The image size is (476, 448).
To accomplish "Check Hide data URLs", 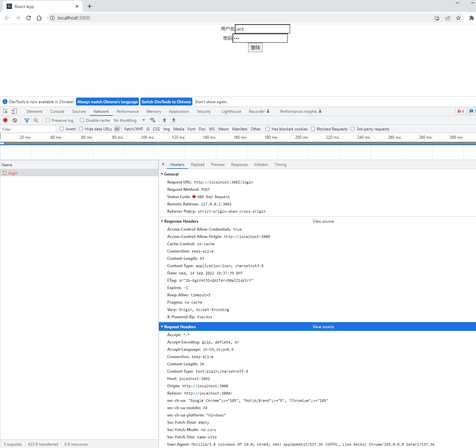I will pyautogui.click(x=81, y=129).
